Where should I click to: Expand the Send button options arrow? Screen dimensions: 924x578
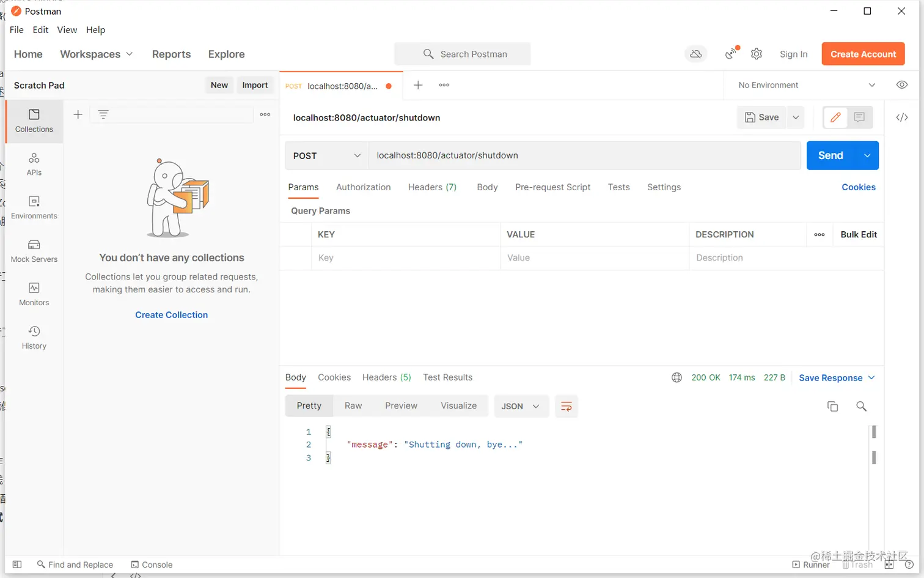867,155
